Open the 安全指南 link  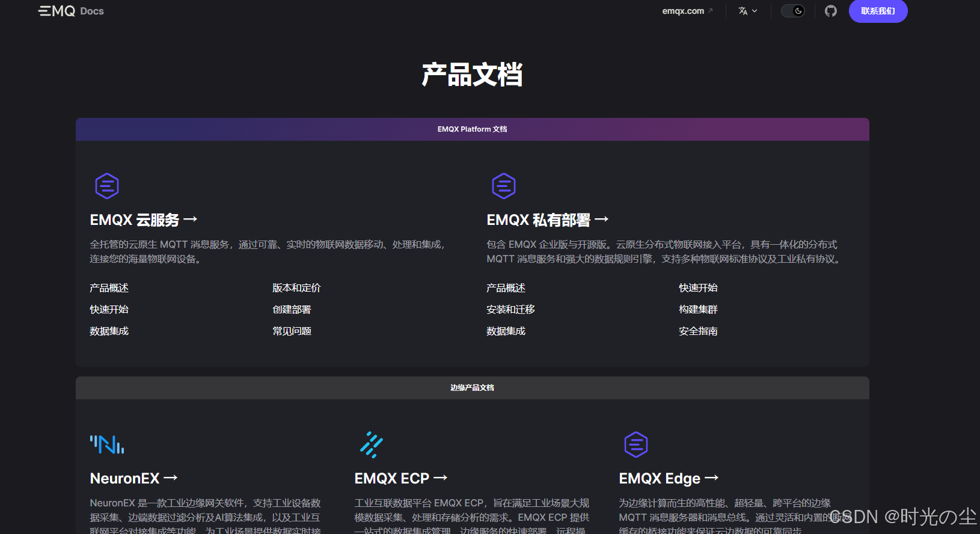(x=698, y=331)
